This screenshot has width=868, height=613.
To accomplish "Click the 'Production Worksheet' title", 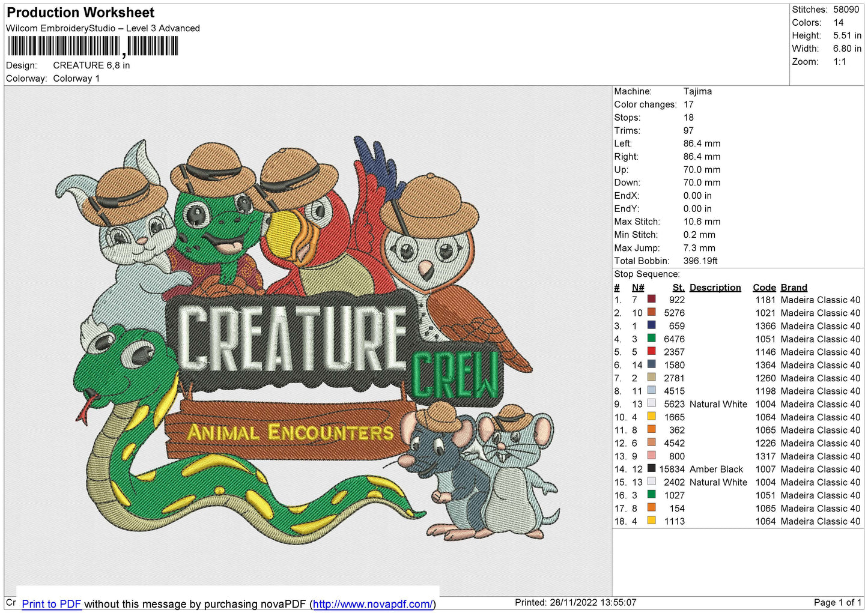I will pos(80,13).
